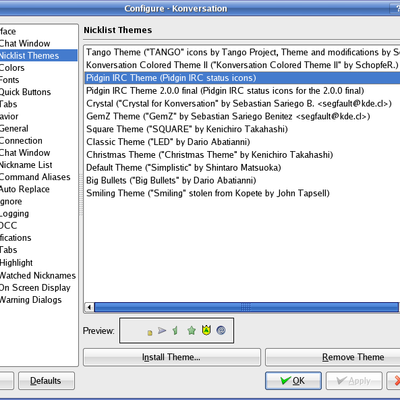Open Watched Nicknames page
This screenshot has width=400, height=400.
click(38, 275)
